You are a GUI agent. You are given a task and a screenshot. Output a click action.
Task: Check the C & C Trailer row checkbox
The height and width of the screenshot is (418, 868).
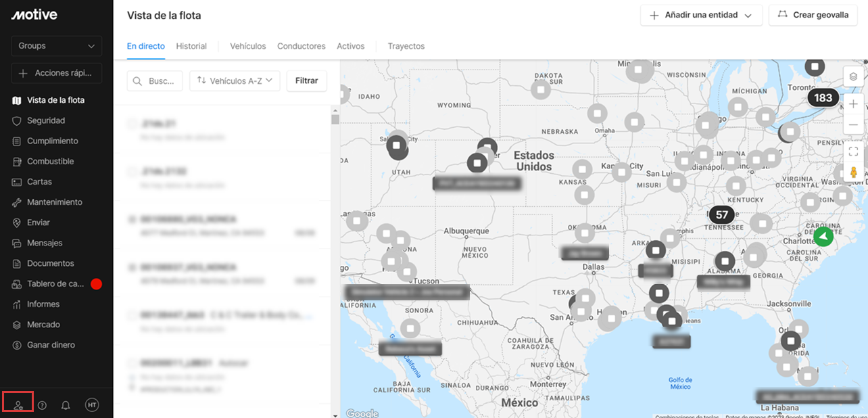[x=132, y=315]
